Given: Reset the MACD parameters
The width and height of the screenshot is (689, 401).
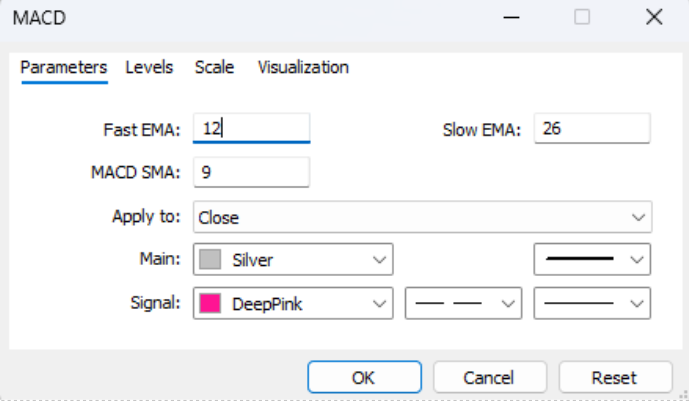Looking at the screenshot, I should pos(614,378).
